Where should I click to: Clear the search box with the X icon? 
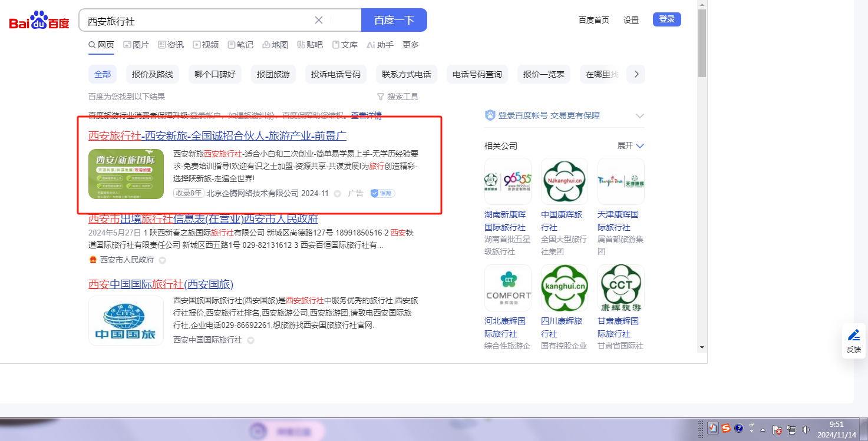pyautogui.click(x=319, y=20)
